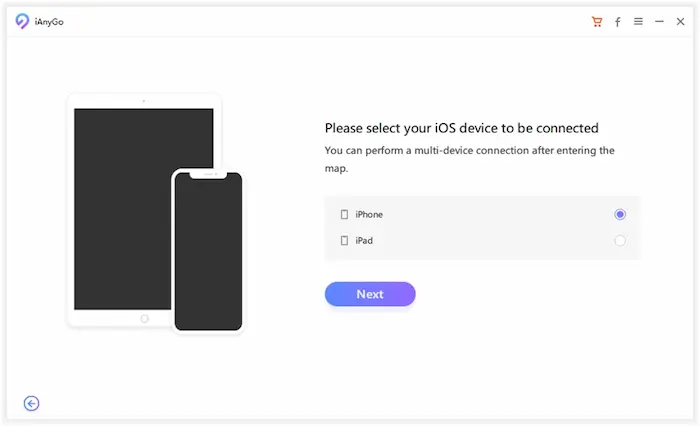This screenshot has width=700, height=426.
Task: Click the iAnyGo logo icon
Action: pyautogui.click(x=22, y=21)
